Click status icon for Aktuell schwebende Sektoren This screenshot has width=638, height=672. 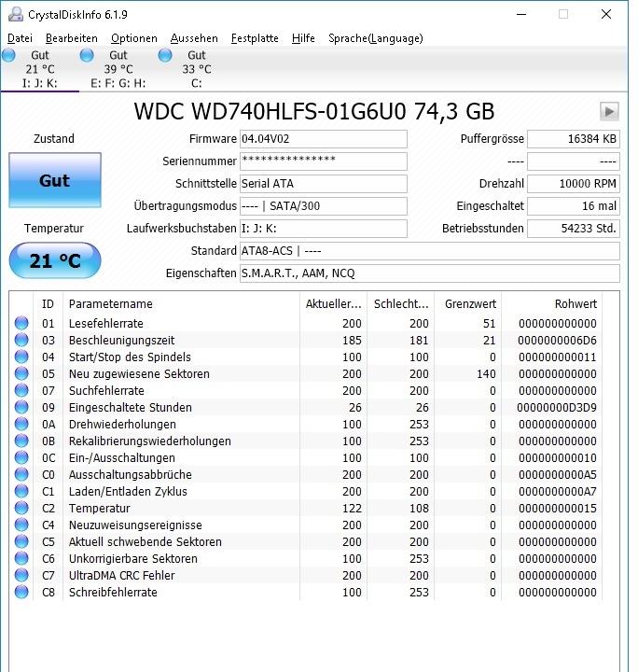21,541
